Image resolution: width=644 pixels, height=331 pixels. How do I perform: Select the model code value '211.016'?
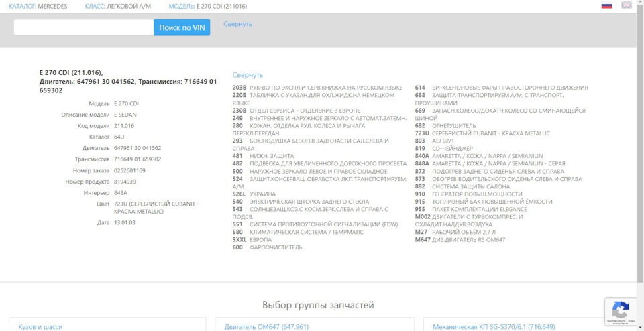click(x=124, y=126)
